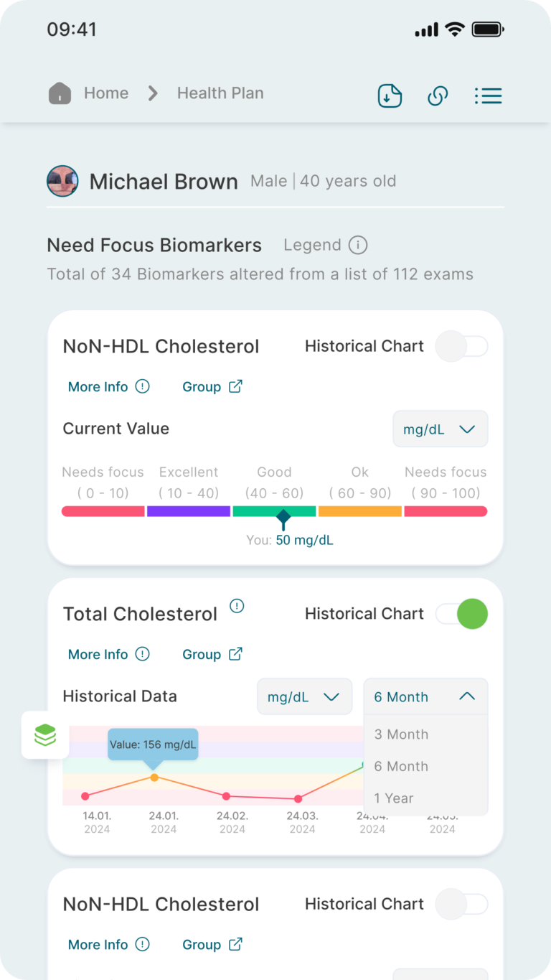Select 3 Month from the range list
This screenshot has height=980, width=551.
coord(402,734)
